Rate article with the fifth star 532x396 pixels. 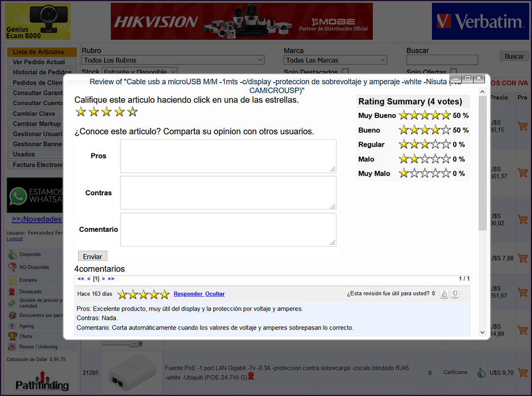click(132, 112)
